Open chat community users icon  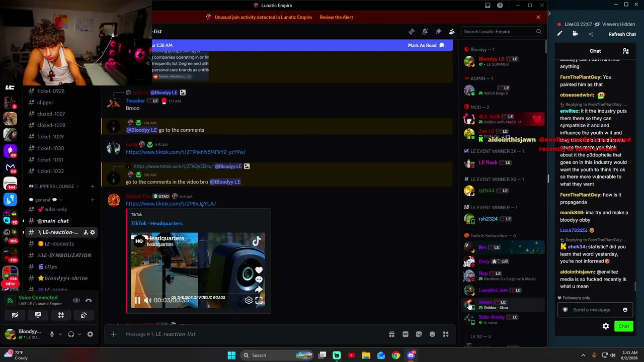[626, 51]
